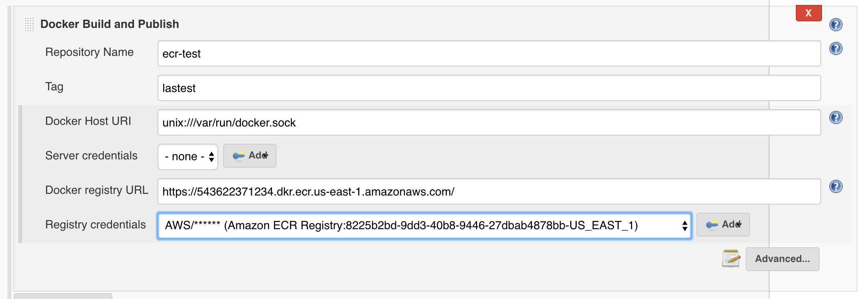
Task: Click the Docker Build and Publish header
Action: (x=109, y=24)
